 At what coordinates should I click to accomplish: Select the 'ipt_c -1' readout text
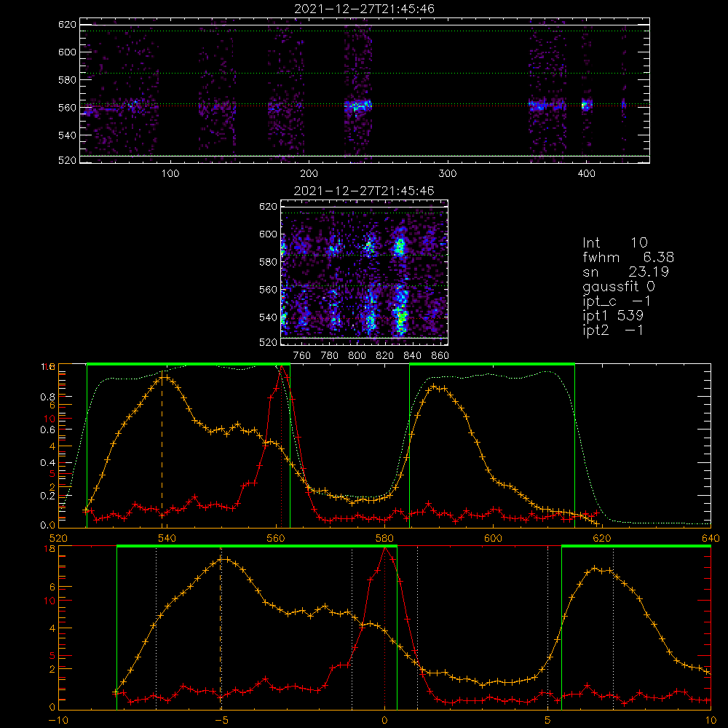pyautogui.click(x=617, y=302)
